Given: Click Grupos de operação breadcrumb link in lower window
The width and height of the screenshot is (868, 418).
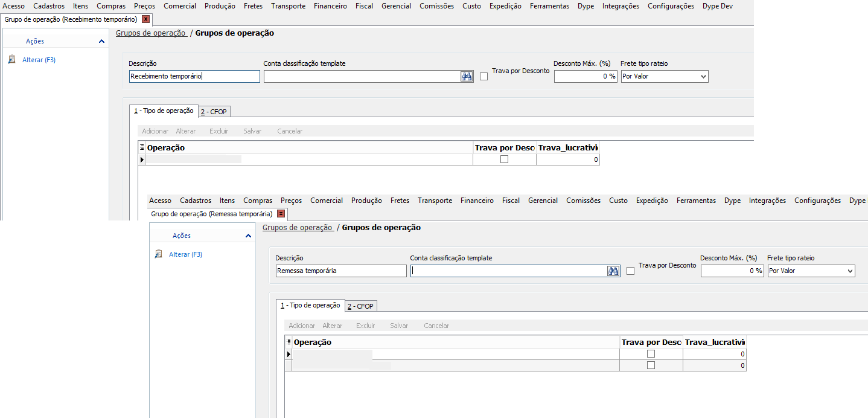Looking at the screenshot, I should tap(298, 228).
